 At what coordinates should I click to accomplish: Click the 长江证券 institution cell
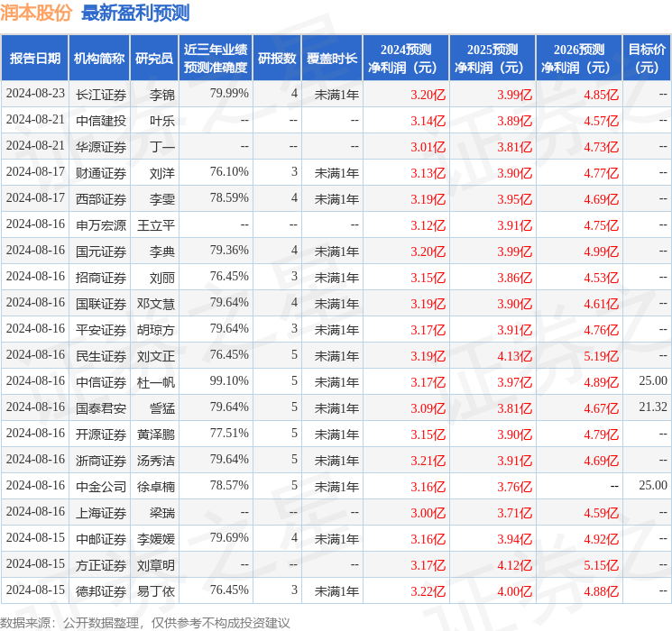pyautogui.click(x=101, y=95)
